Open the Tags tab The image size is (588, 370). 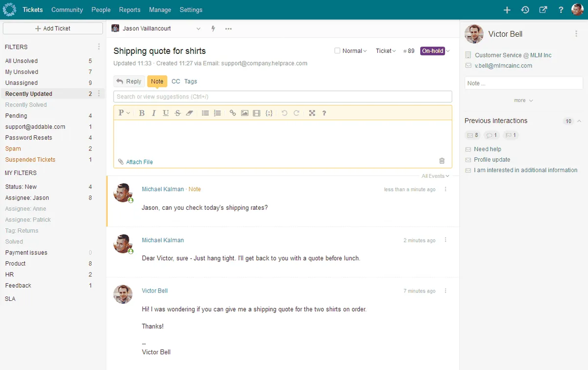pos(191,81)
